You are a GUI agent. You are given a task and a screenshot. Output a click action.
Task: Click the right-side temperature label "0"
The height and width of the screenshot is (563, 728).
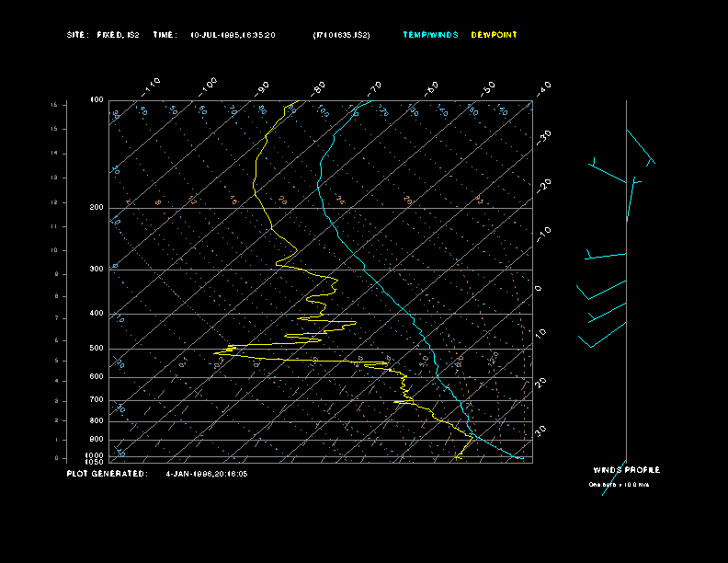[x=538, y=289]
